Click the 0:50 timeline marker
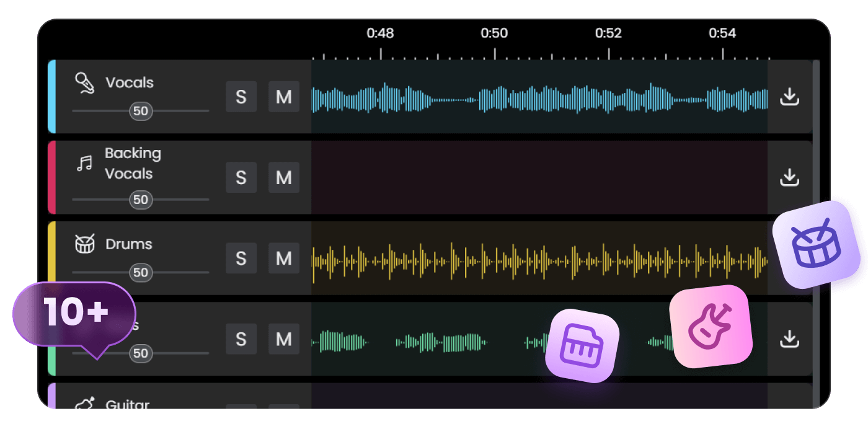 pos(494,33)
